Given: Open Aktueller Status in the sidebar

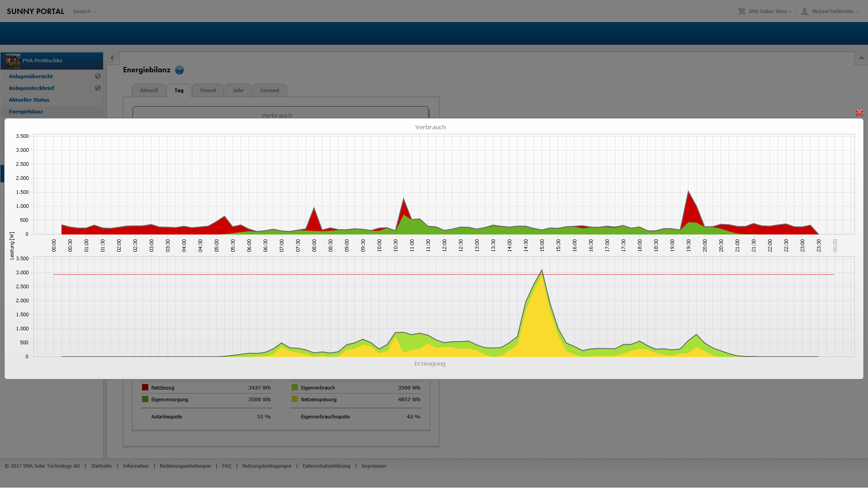Looking at the screenshot, I should point(29,100).
